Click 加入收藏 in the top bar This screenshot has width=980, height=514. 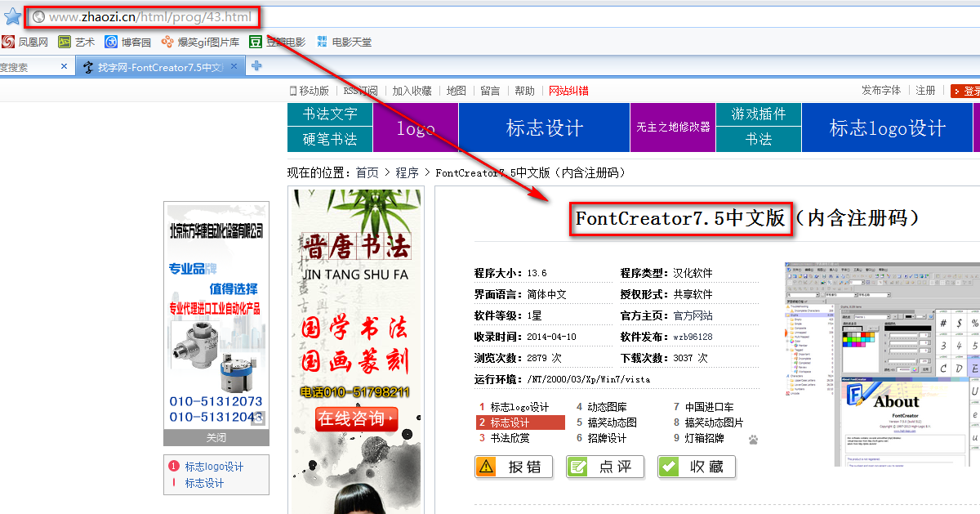[x=412, y=91]
